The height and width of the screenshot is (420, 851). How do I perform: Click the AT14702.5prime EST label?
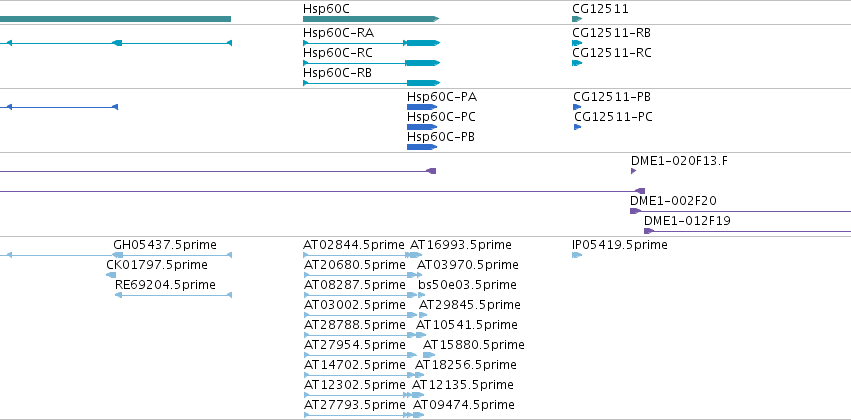point(354,365)
